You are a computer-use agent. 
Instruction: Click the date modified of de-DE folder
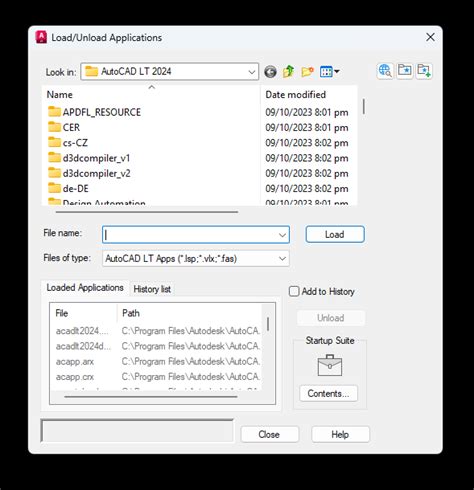(x=307, y=189)
